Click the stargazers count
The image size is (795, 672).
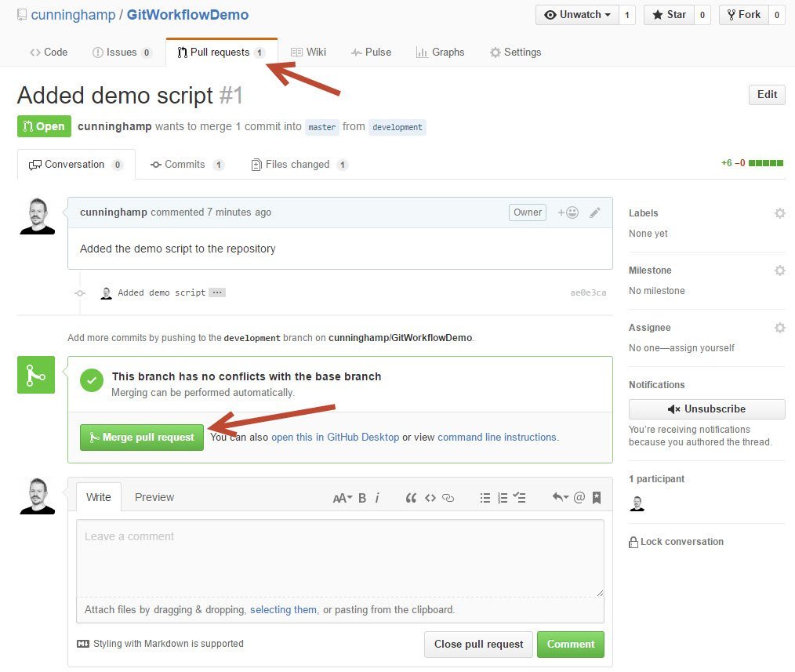tap(702, 15)
